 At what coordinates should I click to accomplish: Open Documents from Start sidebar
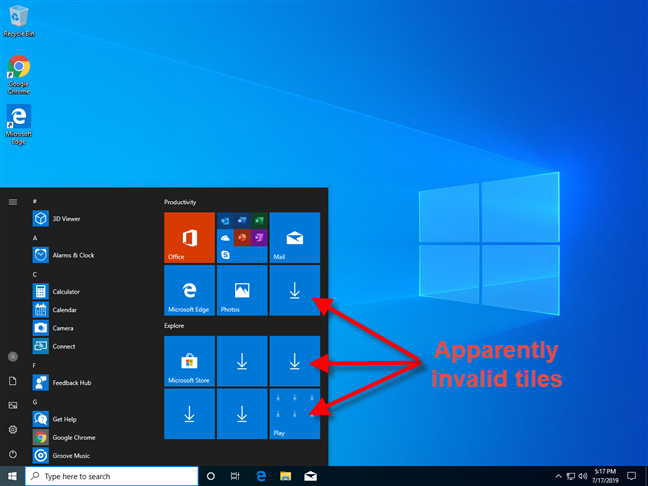point(13,381)
